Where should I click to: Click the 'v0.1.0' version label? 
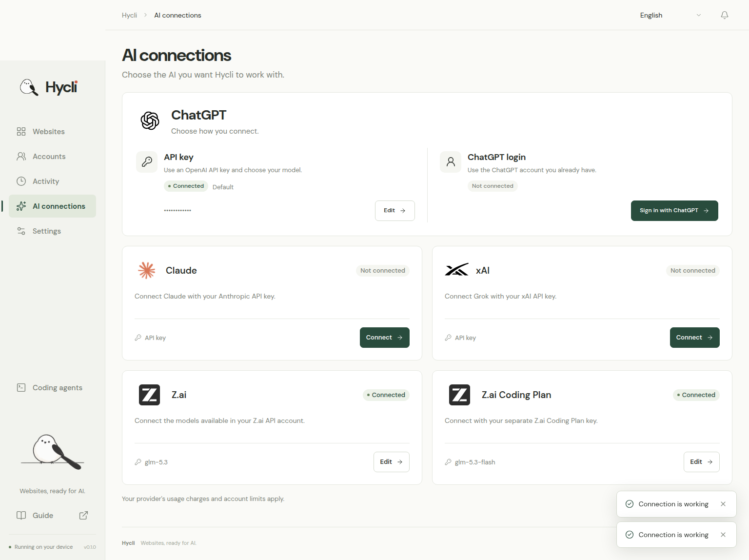pyautogui.click(x=90, y=547)
